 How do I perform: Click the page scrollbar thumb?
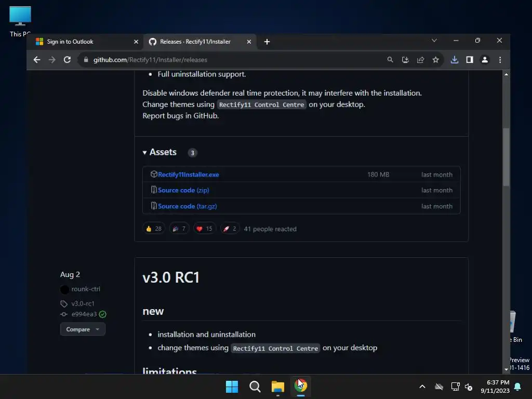(x=506, y=157)
